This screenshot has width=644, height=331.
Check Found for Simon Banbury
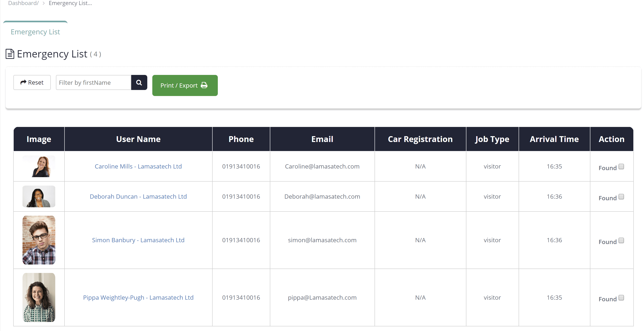[x=621, y=241]
